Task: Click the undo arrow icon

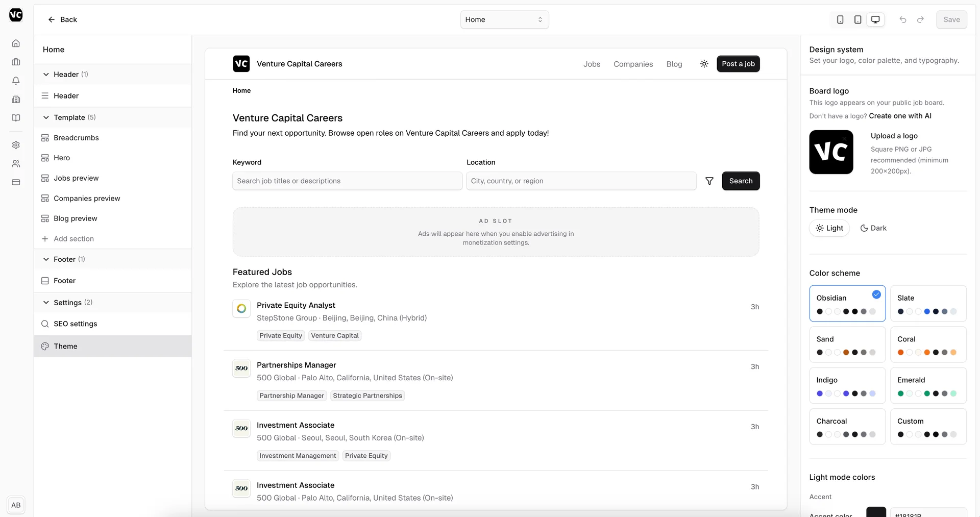Action: [903, 19]
